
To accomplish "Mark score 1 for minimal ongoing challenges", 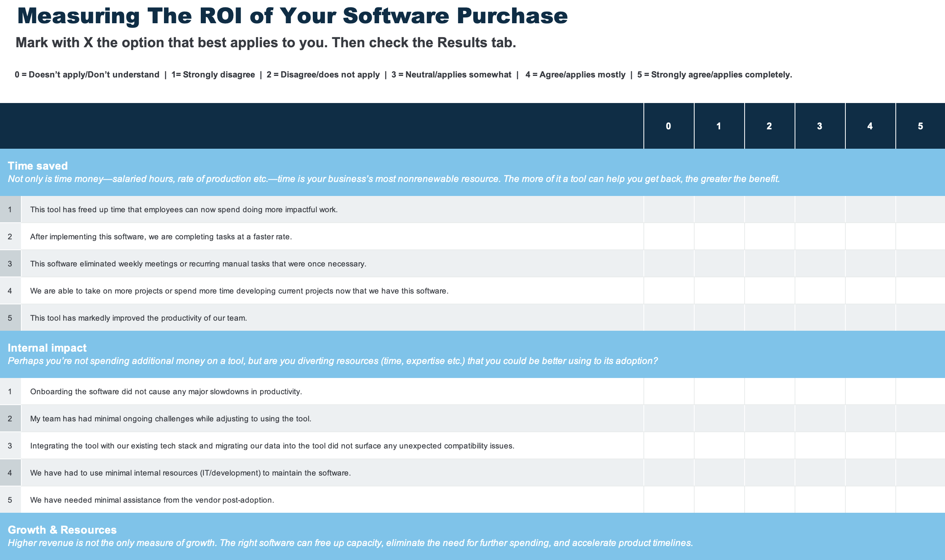I will [x=719, y=418].
